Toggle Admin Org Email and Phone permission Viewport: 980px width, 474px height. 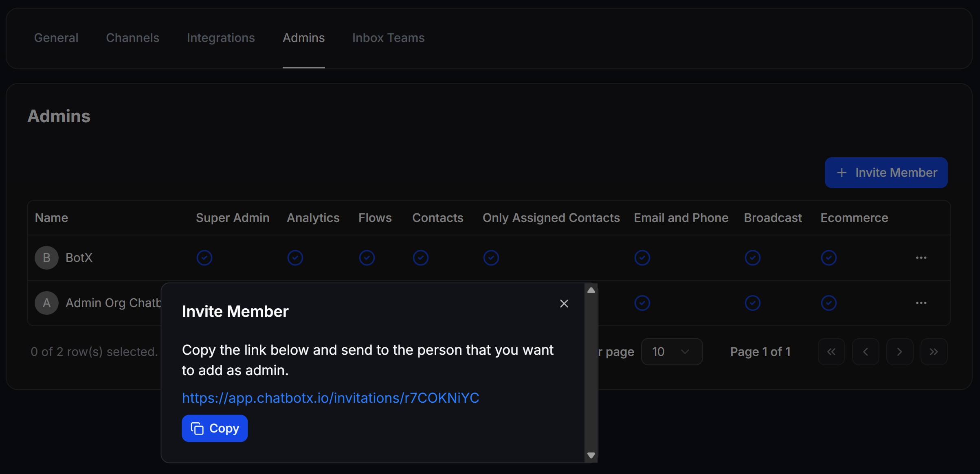click(642, 303)
